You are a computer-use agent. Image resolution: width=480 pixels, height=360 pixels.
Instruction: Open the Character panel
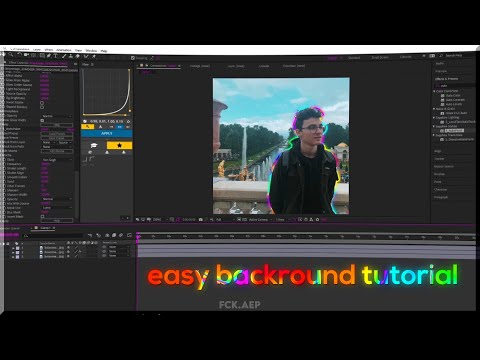pos(441,189)
